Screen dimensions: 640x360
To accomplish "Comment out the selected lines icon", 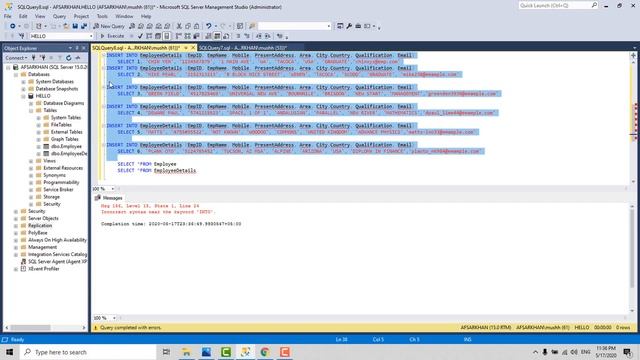I will [x=238, y=36].
